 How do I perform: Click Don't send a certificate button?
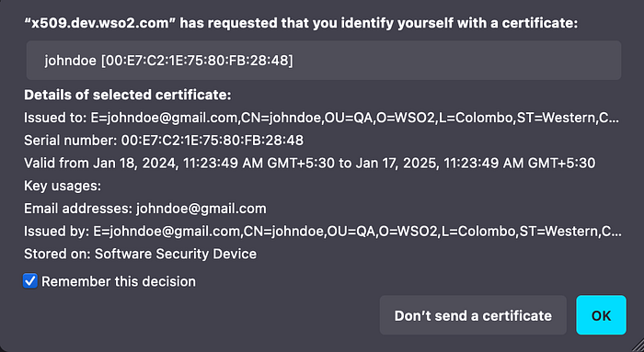(473, 315)
